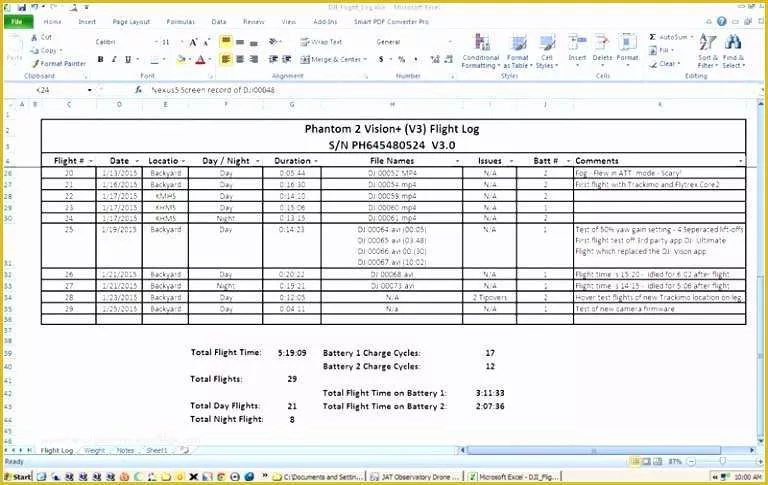
Task: Decrease the cell indent
Action: point(273,59)
